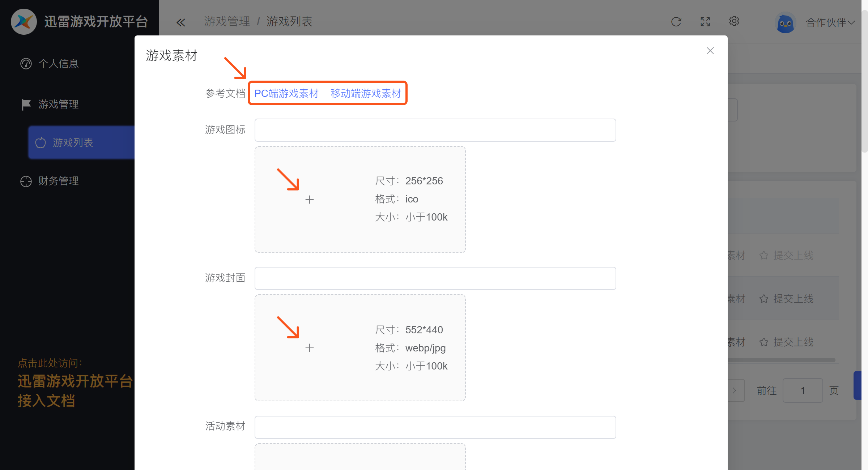Viewport: 868px width, 470px height.
Task: Click the 游戏素材 dialog title
Action: point(171,56)
